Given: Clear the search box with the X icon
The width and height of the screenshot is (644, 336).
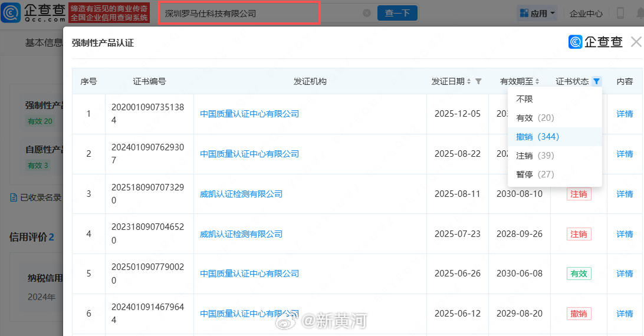Looking at the screenshot, I should click(x=367, y=13).
